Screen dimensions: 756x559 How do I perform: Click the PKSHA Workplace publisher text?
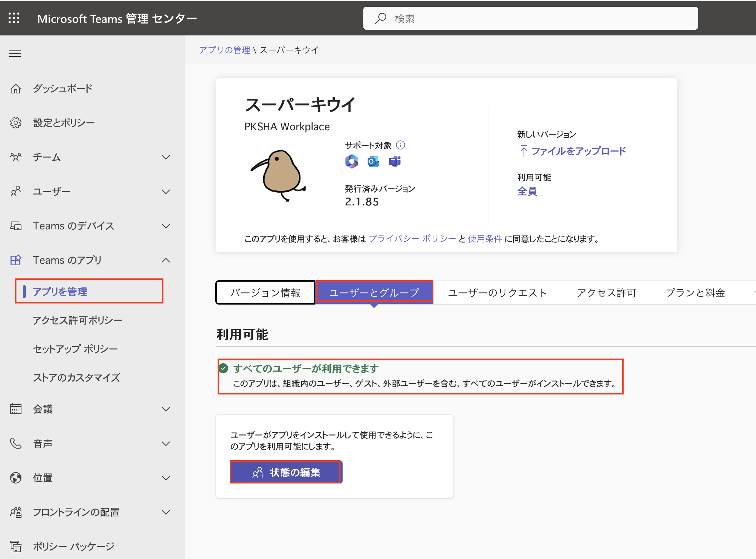pyautogui.click(x=287, y=126)
